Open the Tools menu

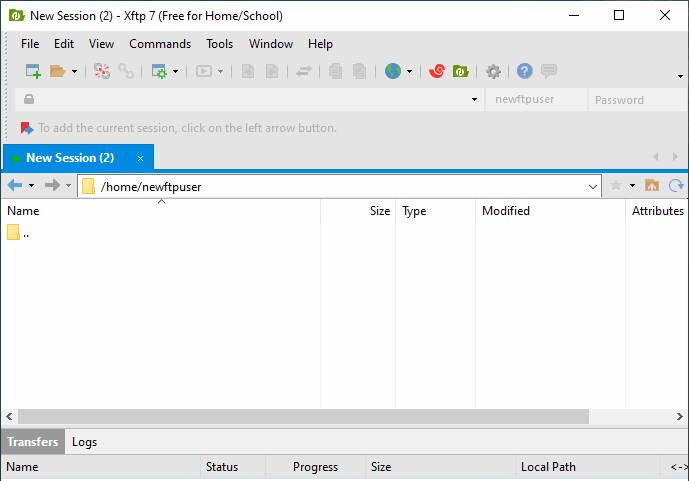point(219,44)
